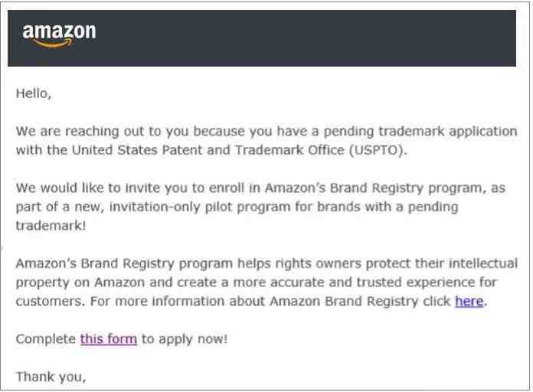
Task: Click 'property on Amazon' text line
Action: coord(80,283)
